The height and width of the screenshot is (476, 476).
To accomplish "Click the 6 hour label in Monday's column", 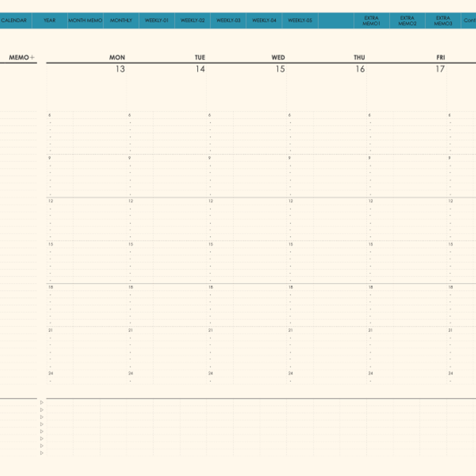I will click(x=50, y=115).
